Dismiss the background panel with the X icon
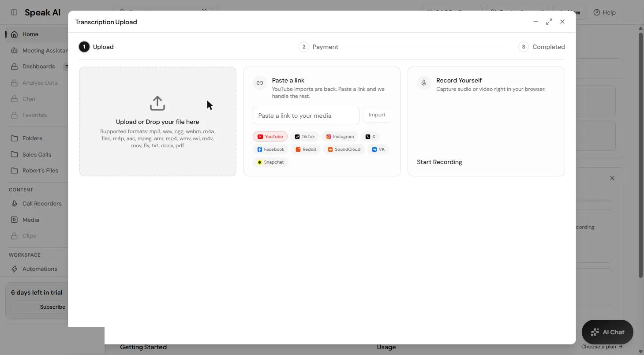This screenshot has height=355, width=644. [x=612, y=178]
